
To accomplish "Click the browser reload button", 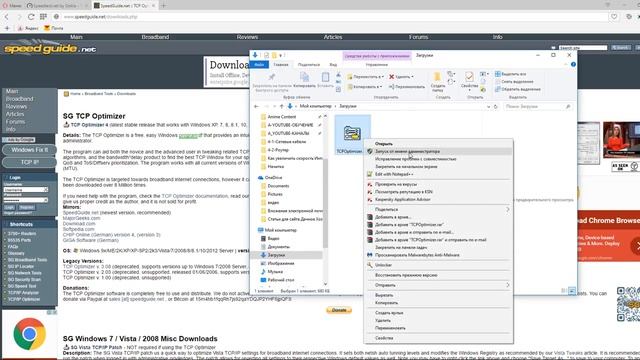I will (31, 17).
